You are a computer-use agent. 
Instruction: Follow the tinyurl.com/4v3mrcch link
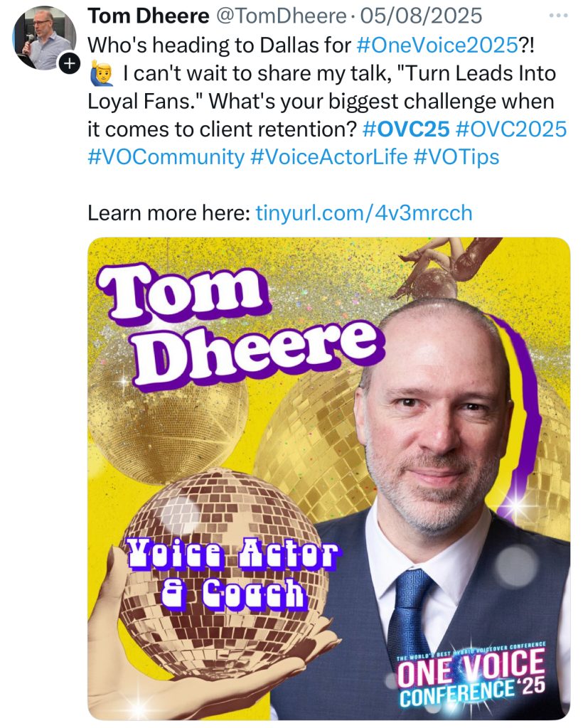point(363,213)
